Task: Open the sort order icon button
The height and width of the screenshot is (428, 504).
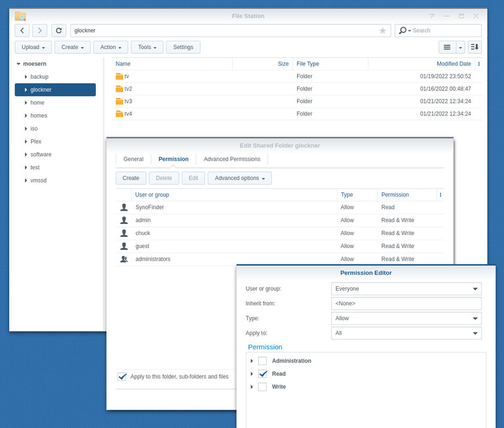Action: (x=474, y=47)
